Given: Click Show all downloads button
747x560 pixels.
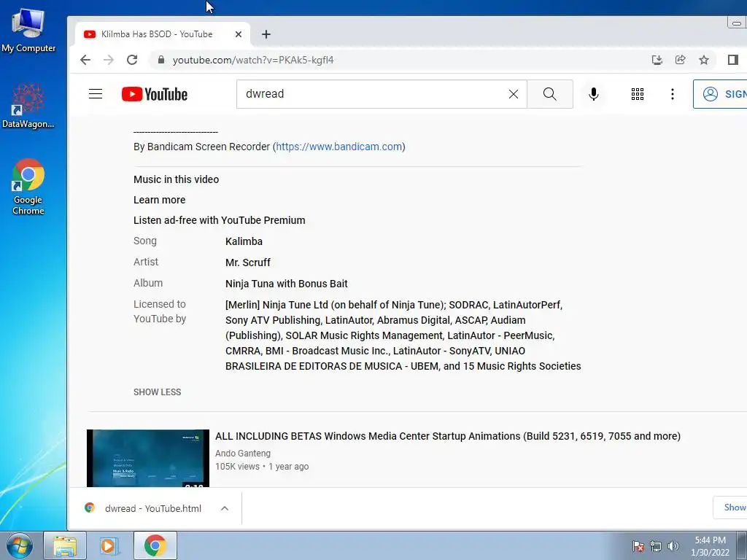Looking at the screenshot, I should [729, 507].
